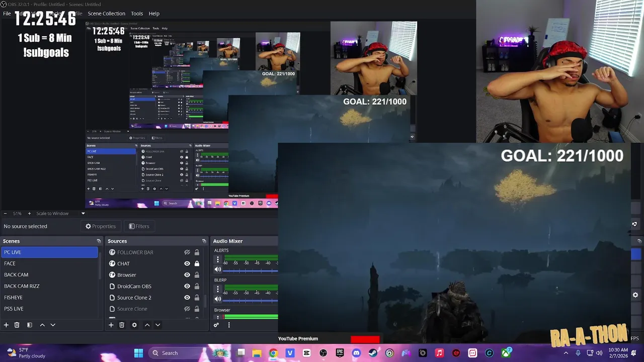Open Google Chrome from the taskbar
The image size is (644, 362).
(x=273, y=353)
